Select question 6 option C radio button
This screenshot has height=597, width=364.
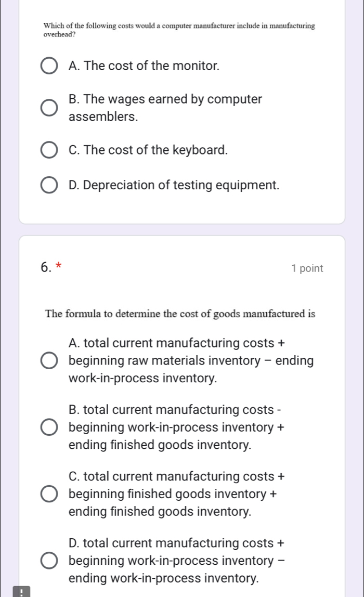[49, 494]
